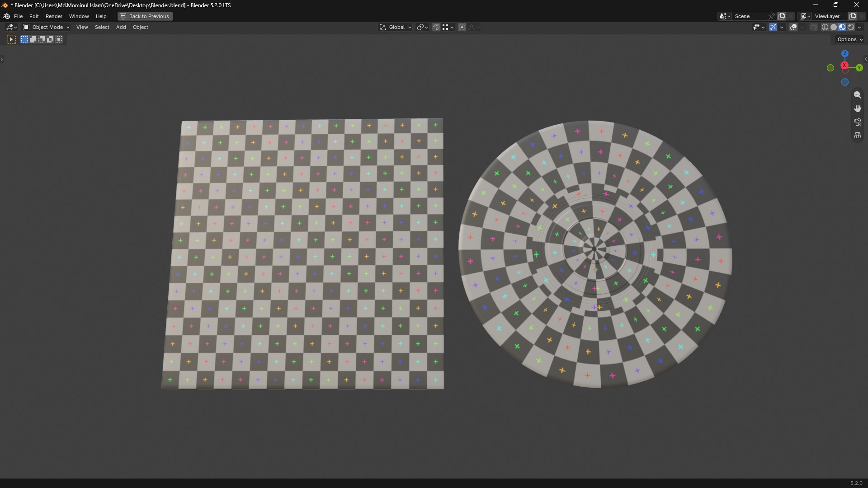Choose Set a new selection mode
Viewport: 868px width, 488px height.
click(x=24, y=40)
